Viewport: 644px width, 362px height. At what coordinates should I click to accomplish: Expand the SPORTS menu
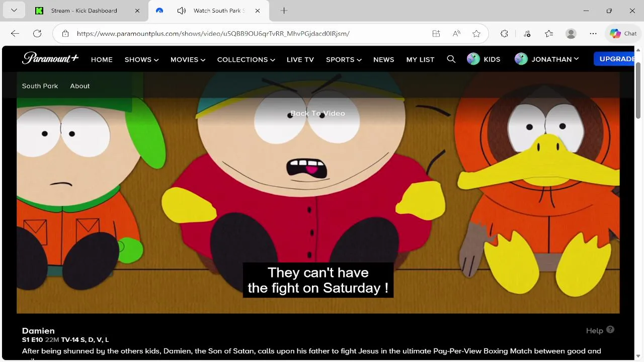[344, 59]
